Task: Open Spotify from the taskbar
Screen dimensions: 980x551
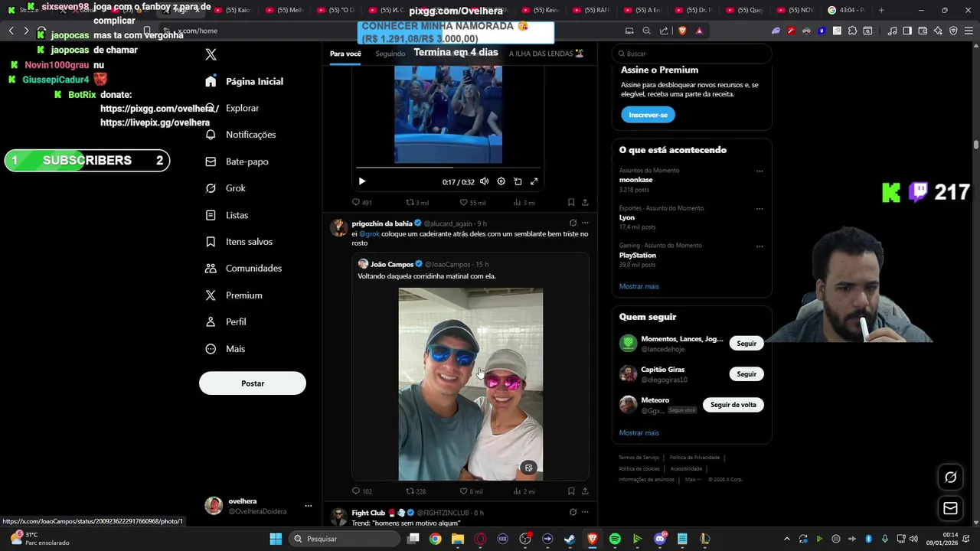Action: (x=615, y=539)
